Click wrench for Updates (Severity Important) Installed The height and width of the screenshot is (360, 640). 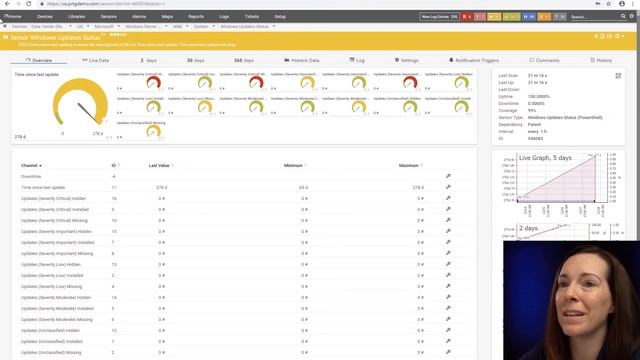[448, 242]
